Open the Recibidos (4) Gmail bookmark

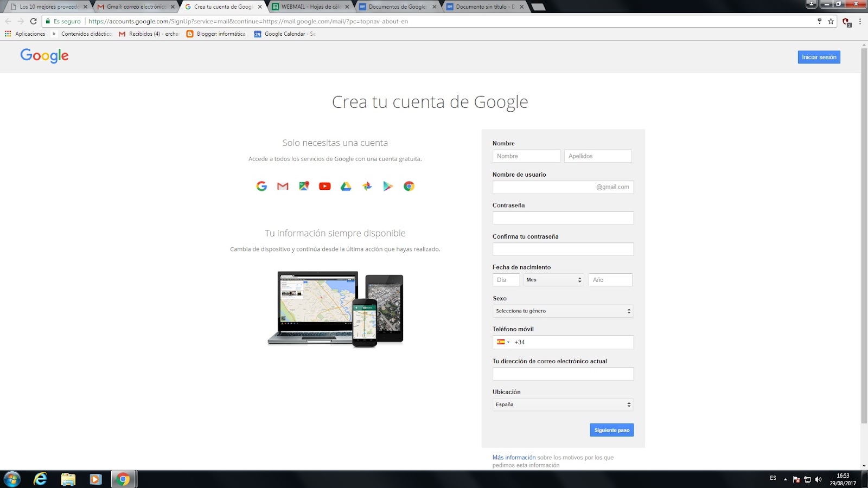coord(149,34)
